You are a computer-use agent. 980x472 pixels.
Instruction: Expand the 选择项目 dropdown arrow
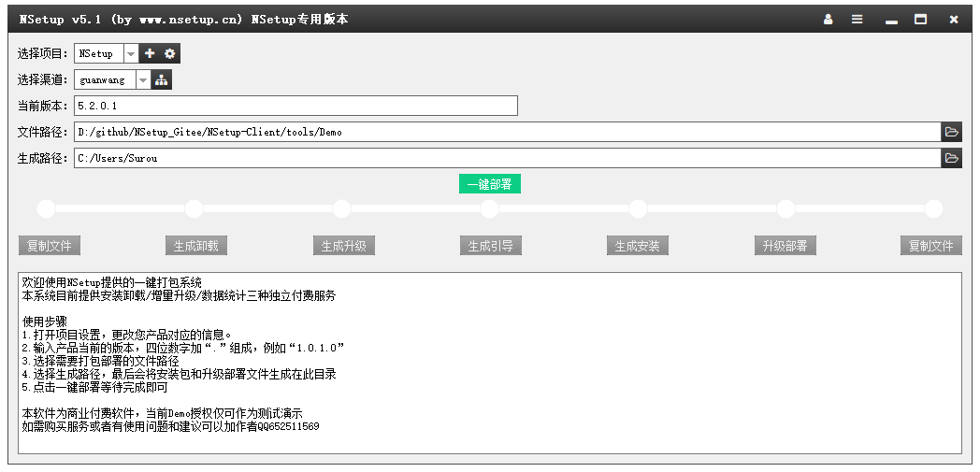[x=131, y=53]
